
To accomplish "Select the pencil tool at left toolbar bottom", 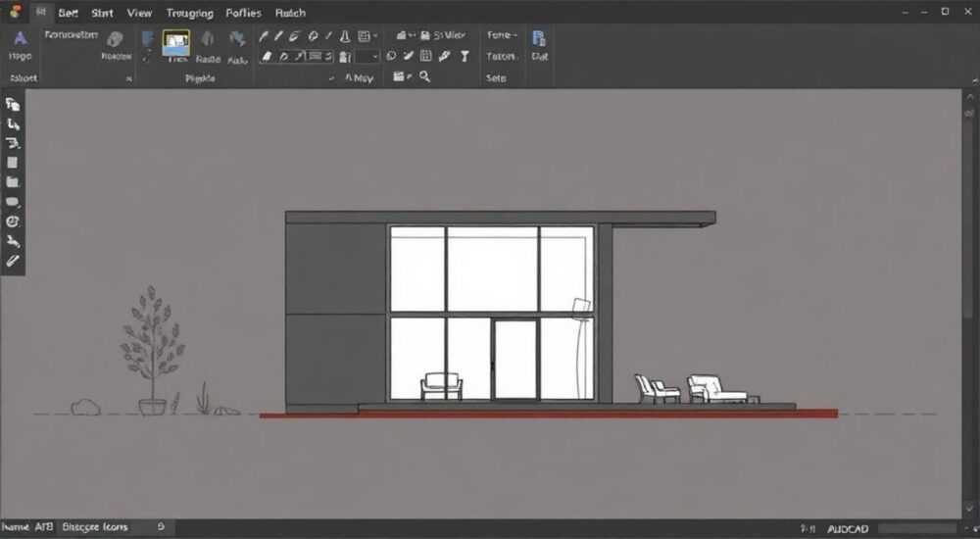I will 13,261.
